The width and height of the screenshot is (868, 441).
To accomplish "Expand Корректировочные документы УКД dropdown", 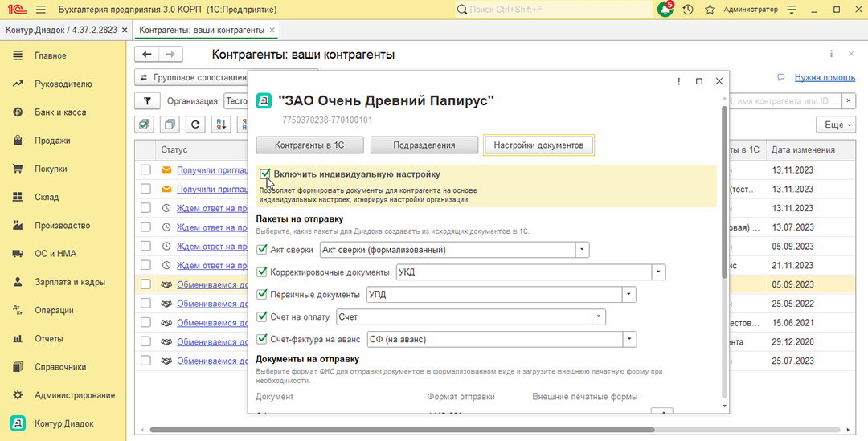I will pyautogui.click(x=658, y=272).
